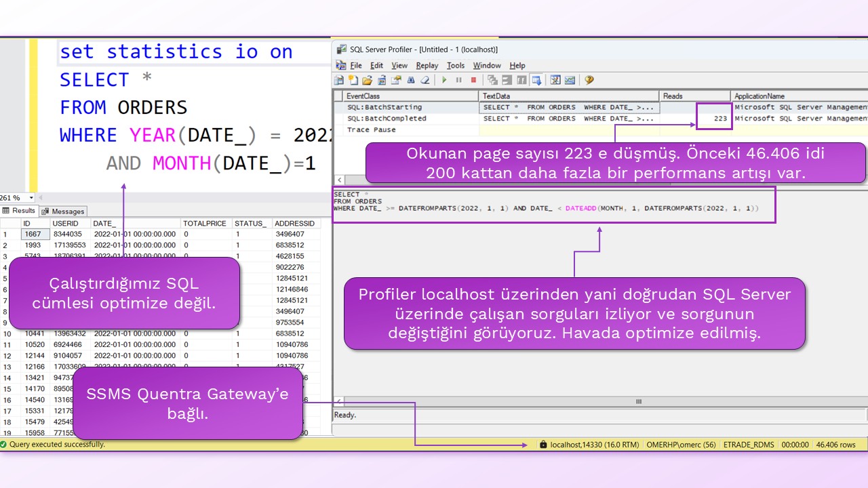Click New Template icon in Profiler toolbar
Image resolution: width=868 pixels, height=488 pixels.
(353, 80)
